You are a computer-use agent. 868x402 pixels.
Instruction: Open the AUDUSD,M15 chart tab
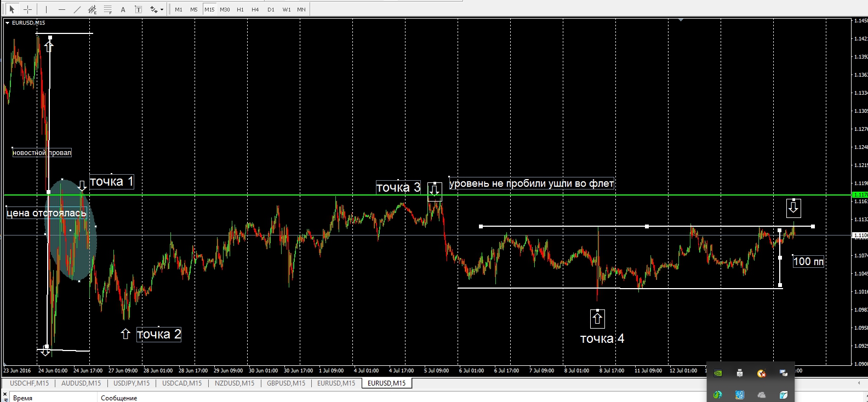click(81, 383)
